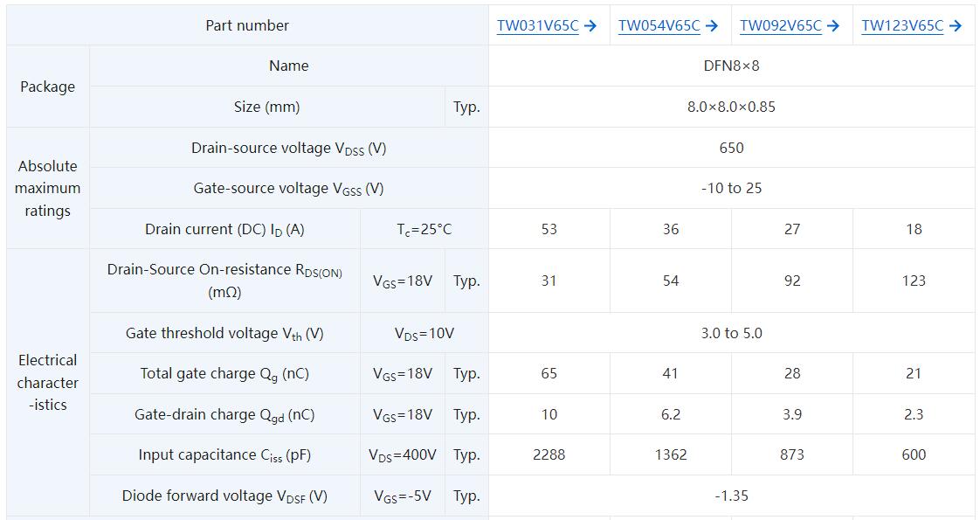Click the arrow icon beside TW092V65C
This screenshot has height=520, width=980.
click(832, 25)
